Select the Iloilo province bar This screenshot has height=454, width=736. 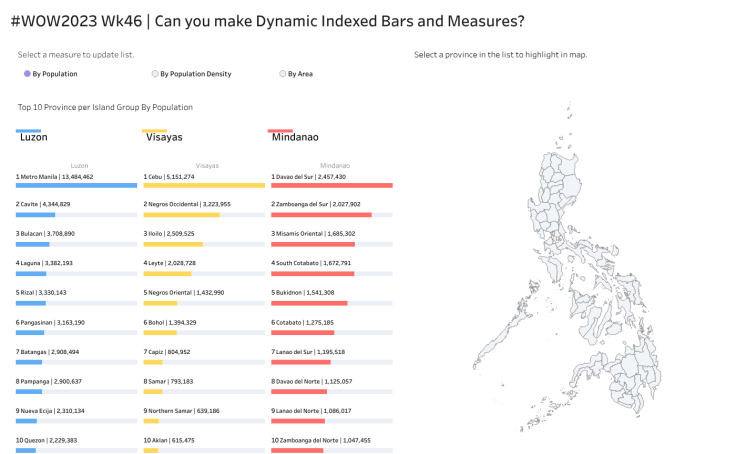tap(173, 244)
